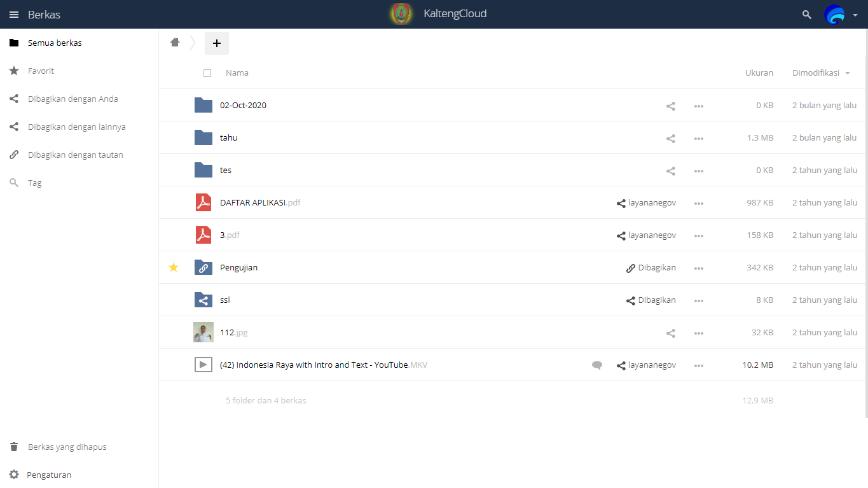Open three-dot menu for 112.jpg
This screenshot has width=868, height=488.
[x=698, y=333]
